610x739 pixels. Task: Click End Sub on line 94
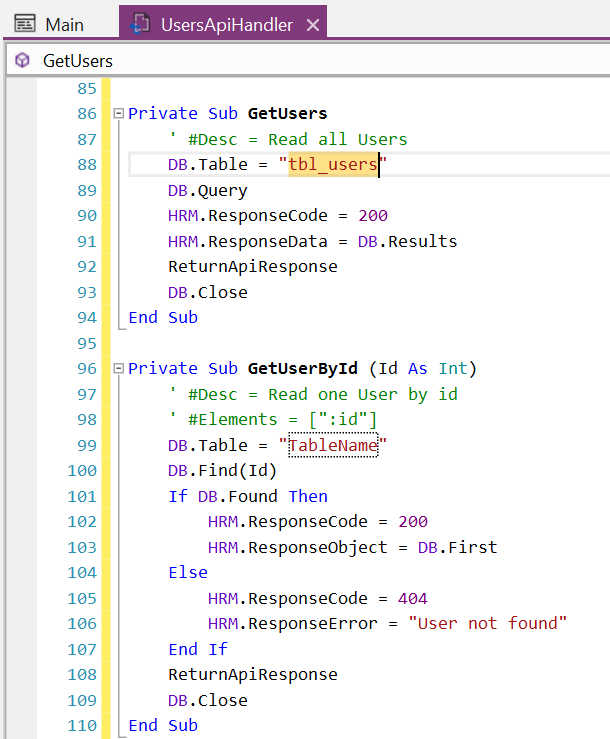pyautogui.click(x=163, y=318)
